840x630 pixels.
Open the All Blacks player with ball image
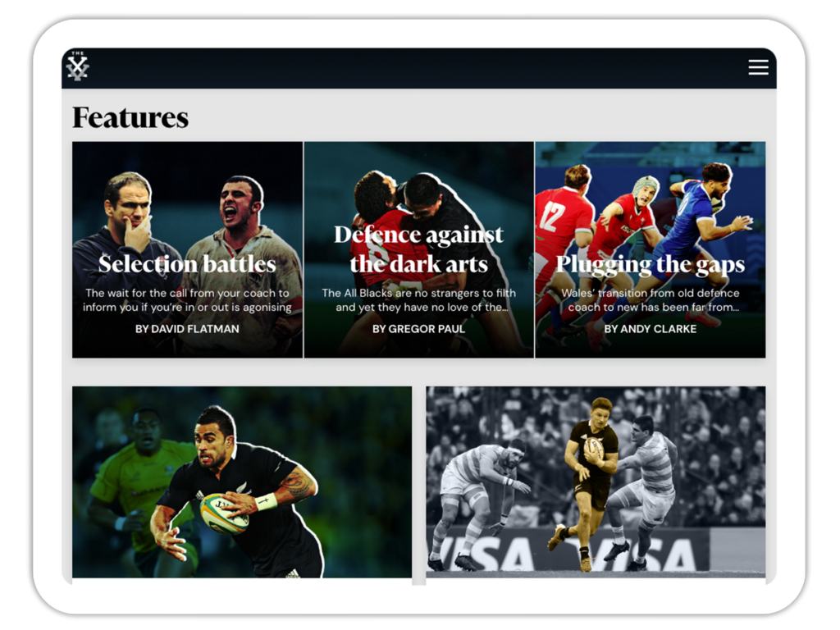pyautogui.click(x=242, y=482)
